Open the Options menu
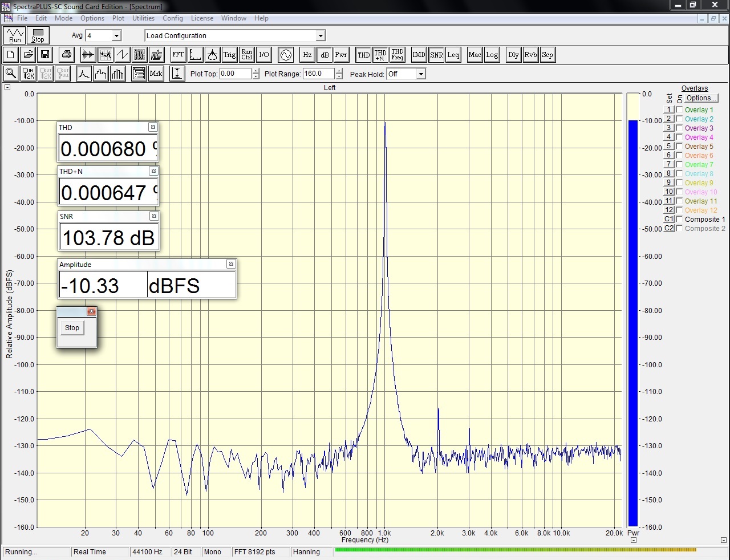Viewport: 730px width, 560px height. pyautogui.click(x=92, y=18)
